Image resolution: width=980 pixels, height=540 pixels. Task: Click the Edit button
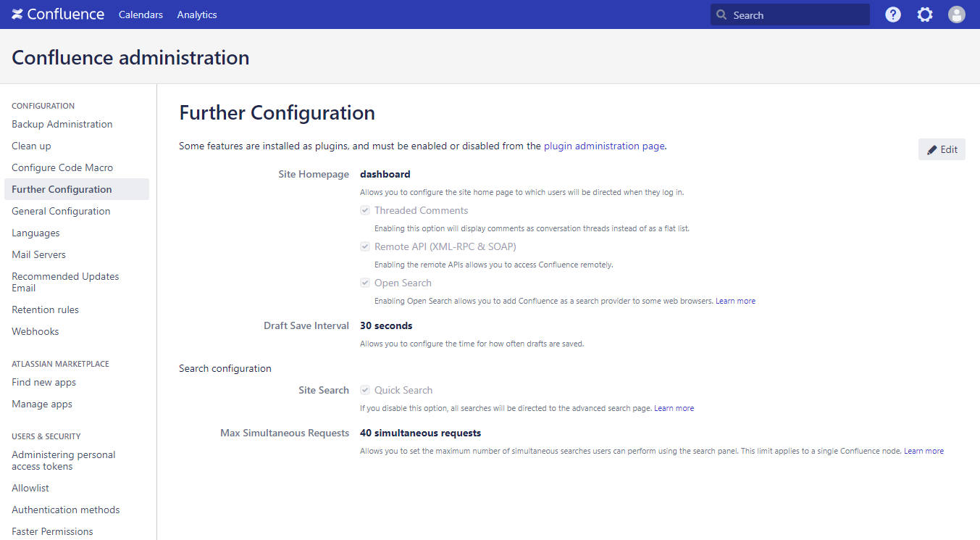(942, 149)
